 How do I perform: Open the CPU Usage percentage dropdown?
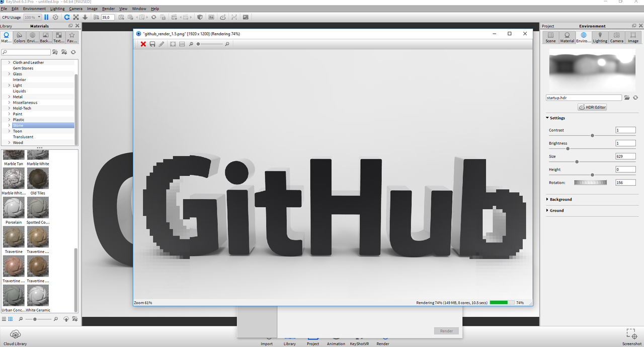pos(33,17)
